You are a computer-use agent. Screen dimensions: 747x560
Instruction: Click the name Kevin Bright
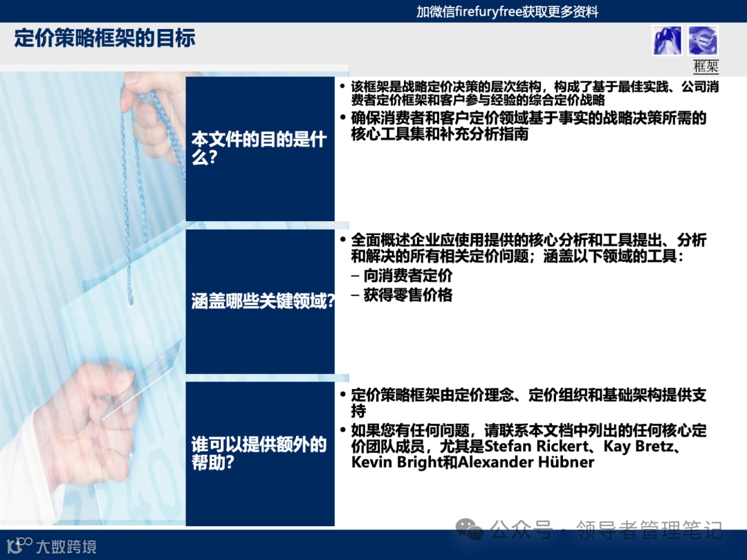tap(398, 462)
